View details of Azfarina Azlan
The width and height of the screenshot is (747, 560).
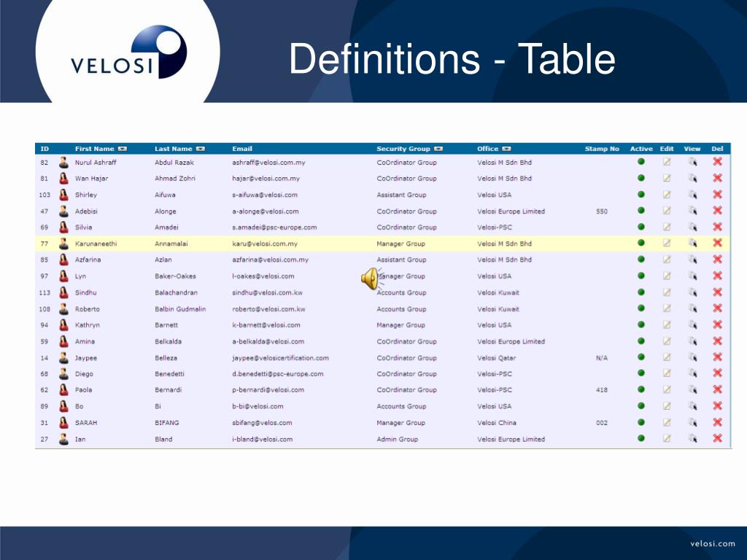coord(693,260)
